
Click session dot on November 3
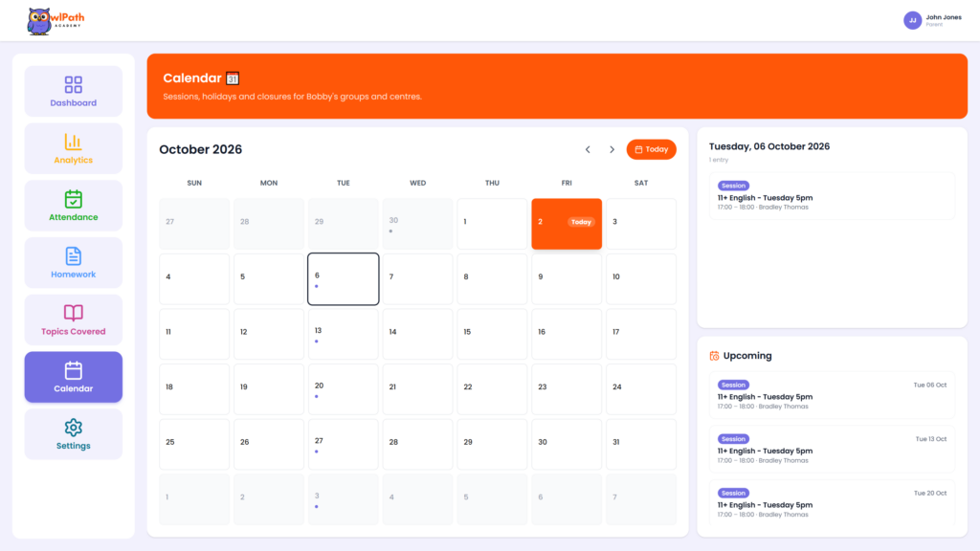coord(317,507)
